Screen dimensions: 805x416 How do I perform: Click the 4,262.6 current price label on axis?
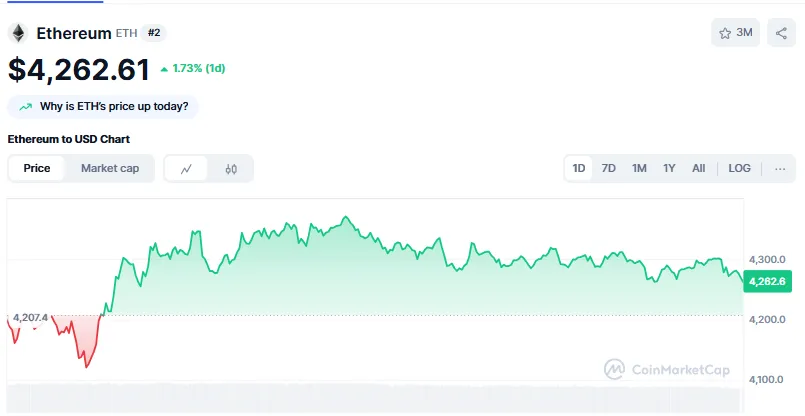coord(767,281)
